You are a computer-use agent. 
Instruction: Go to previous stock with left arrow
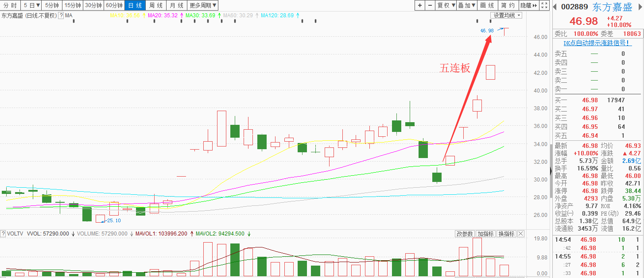point(555,7)
